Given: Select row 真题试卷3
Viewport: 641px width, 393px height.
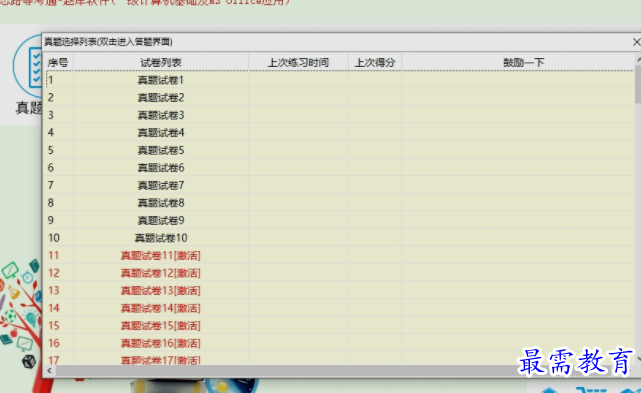Looking at the screenshot, I should click(x=339, y=115).
